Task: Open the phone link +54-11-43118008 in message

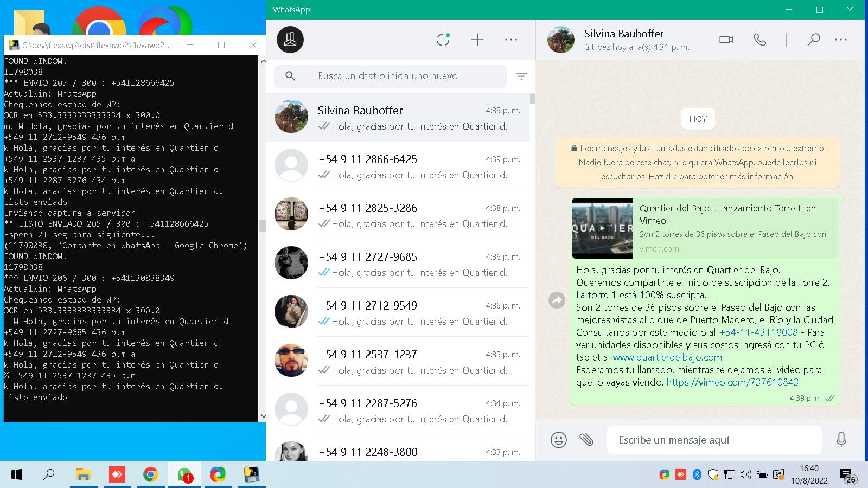Action: click(758, 332)
